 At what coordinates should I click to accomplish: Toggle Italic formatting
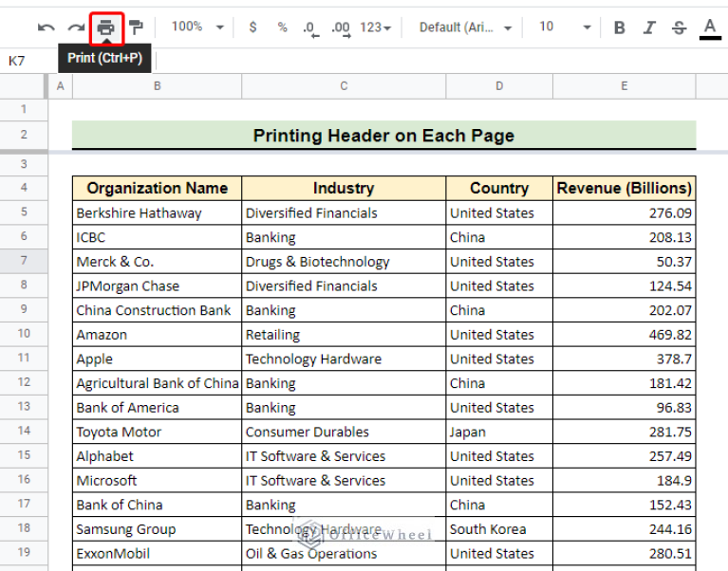(x=649, y=28)
